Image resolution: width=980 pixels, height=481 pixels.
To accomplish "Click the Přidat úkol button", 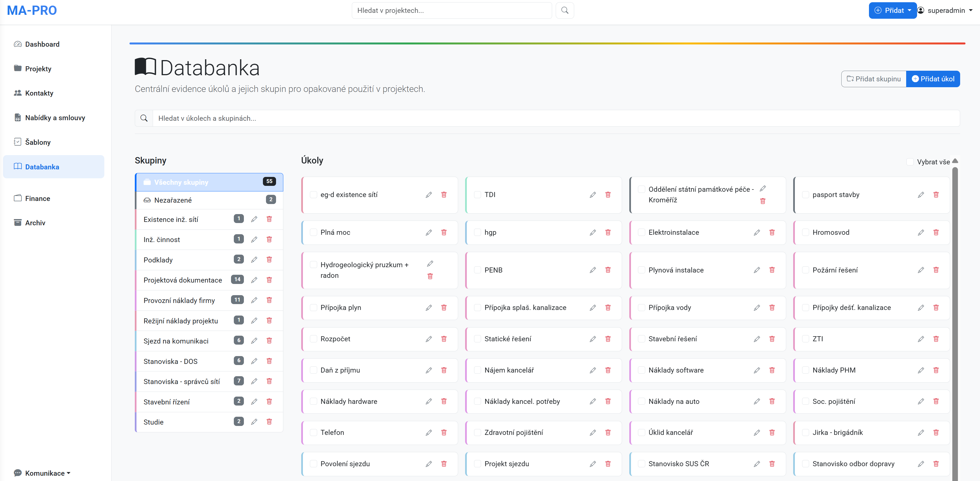I will pyautogui.click(x=933, y=79).
